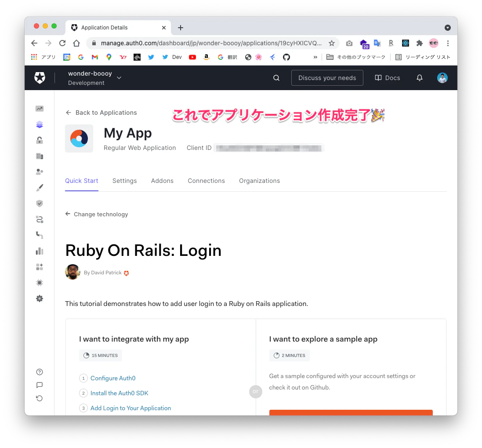Go Back to Applications
Image resolution: width=482 pixels, height=448 pixels.
pyautogui.click(x=101, y=113)
